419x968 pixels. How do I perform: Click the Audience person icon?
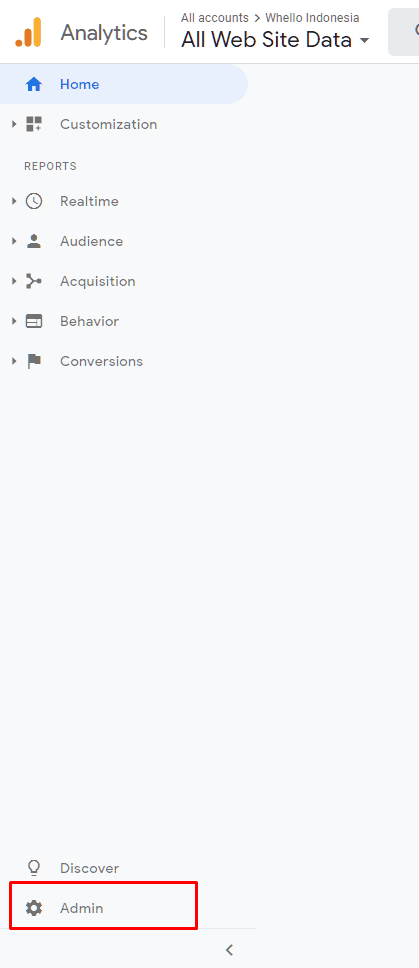pyautogui.click(x=33, y=241)
